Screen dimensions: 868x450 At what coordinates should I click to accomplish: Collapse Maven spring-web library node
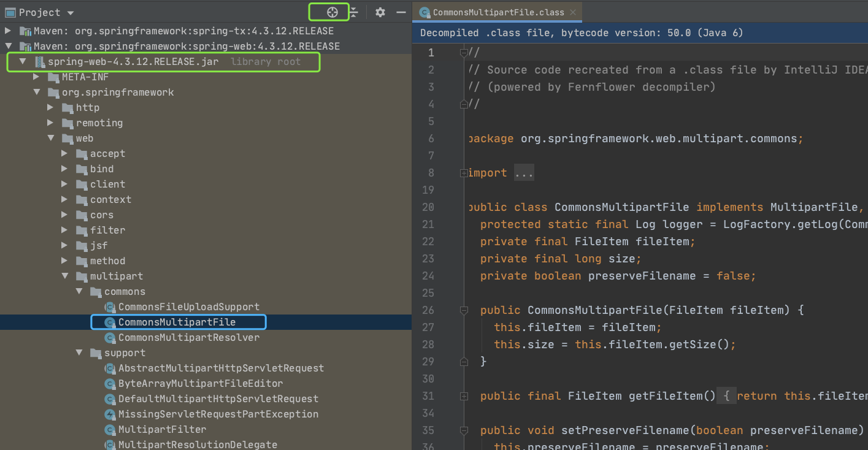[8, 46]
